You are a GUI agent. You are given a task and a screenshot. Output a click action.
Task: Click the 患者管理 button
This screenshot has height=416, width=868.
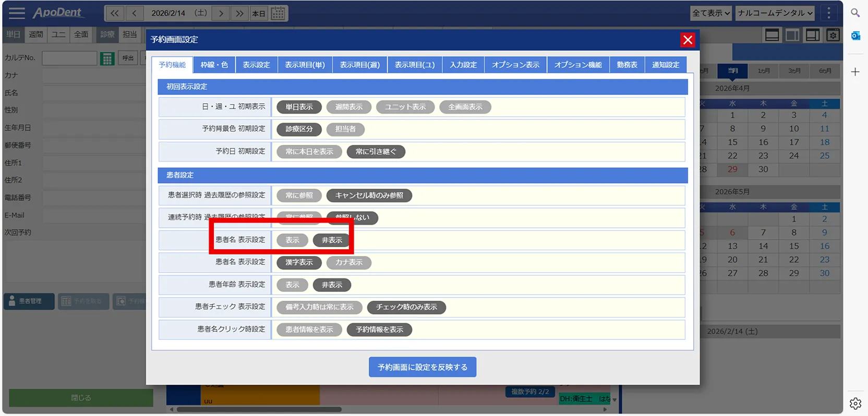click(x=29, y=301)
